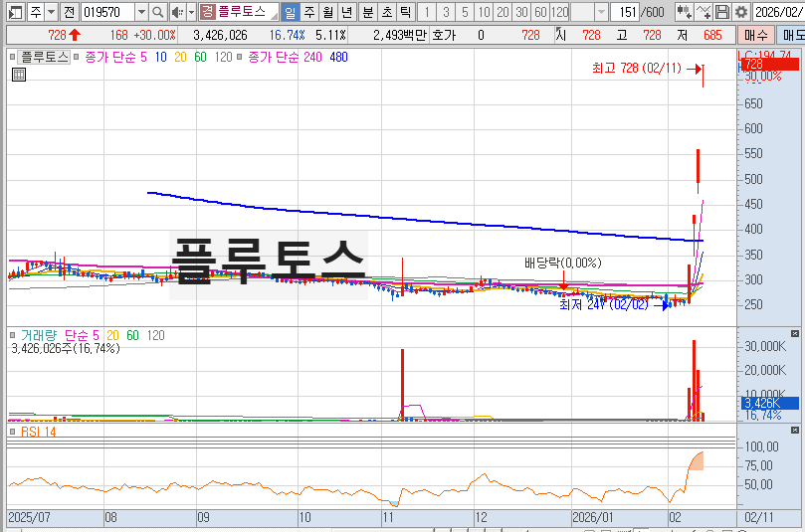Switch to the 월 monthly period tab

pyautogui.click(x=328, y=12)
